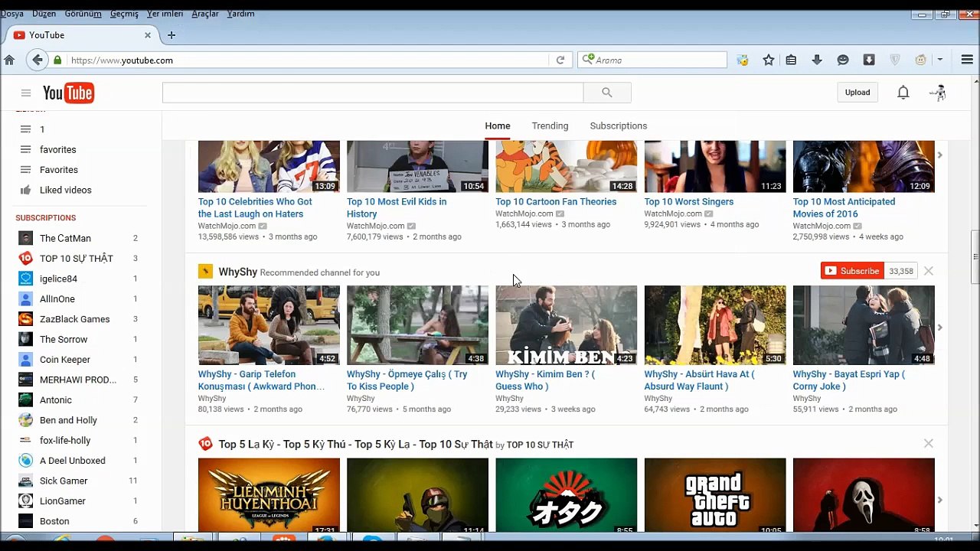Show next videos in TOP 10 SỰ THẬT row
Image resolution: width=980 pixels, height=551 pixels.
coord(940,500)
